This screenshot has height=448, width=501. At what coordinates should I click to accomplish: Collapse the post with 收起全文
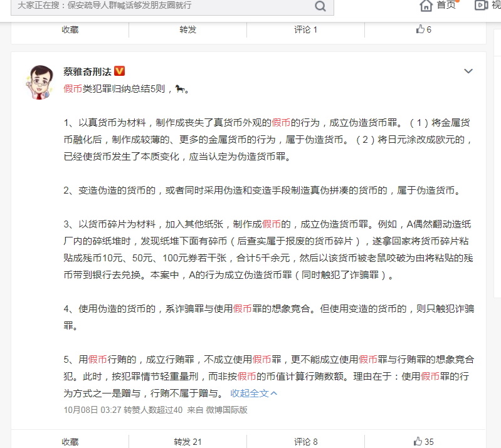[x=254, y=393]
